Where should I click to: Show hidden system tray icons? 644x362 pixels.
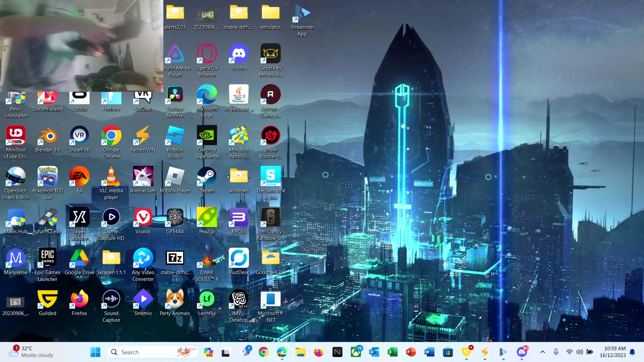point(542,352)
